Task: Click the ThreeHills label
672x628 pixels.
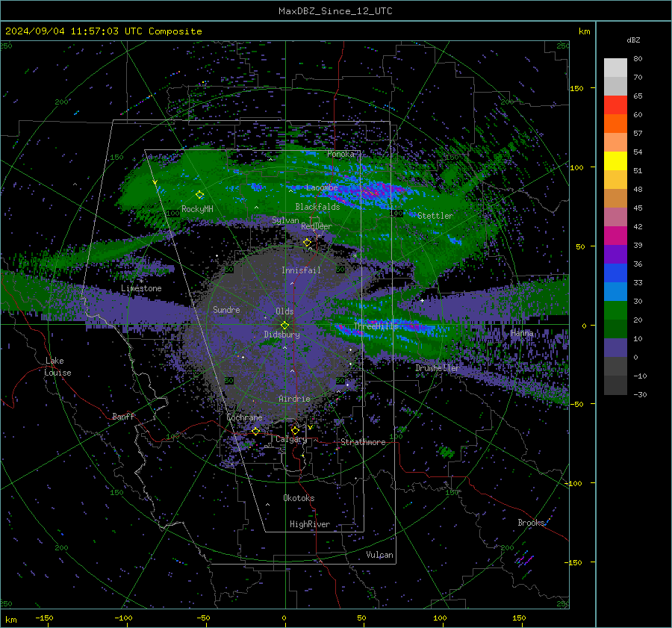Action: (376, 326)
